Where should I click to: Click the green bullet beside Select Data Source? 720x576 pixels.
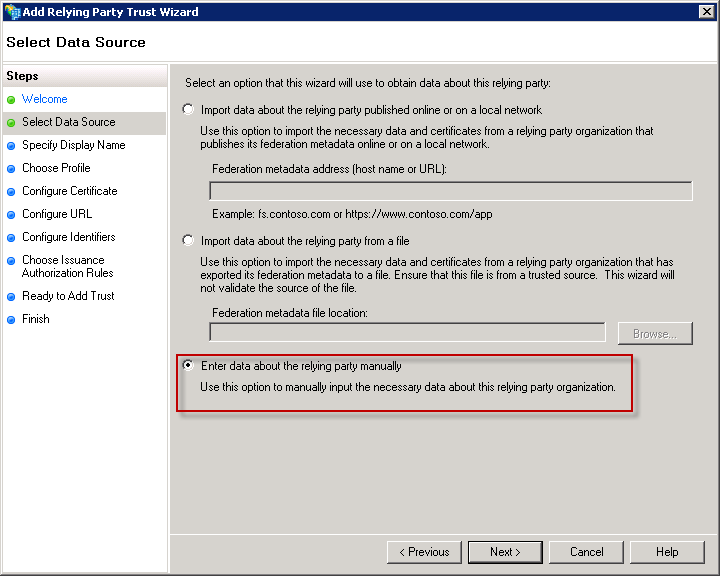click(11, 123)
